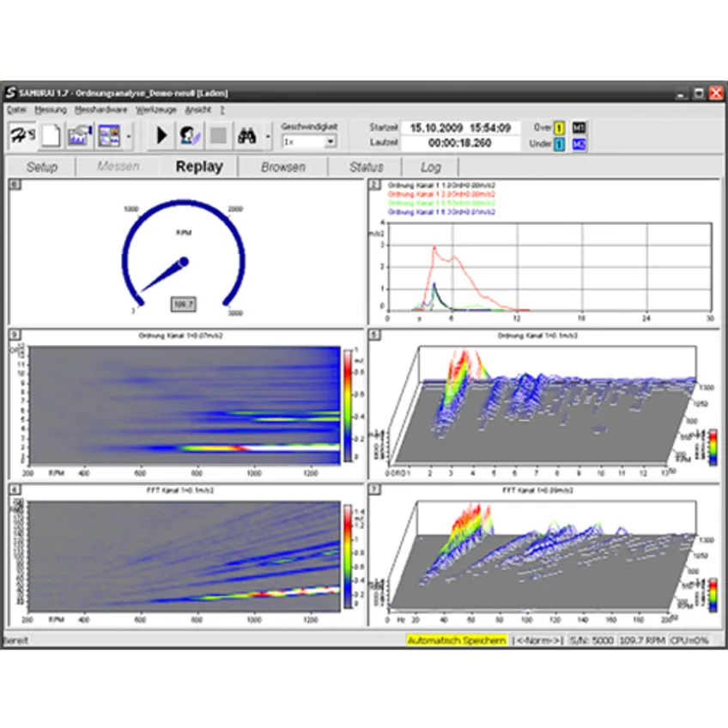728x728 pixels.
Task: Click the black M1 marker icon
Action: click(579, 128)
